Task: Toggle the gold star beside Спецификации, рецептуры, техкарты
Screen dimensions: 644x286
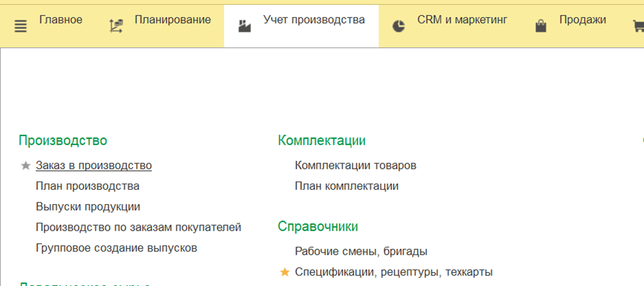Action: coord(285,273)
